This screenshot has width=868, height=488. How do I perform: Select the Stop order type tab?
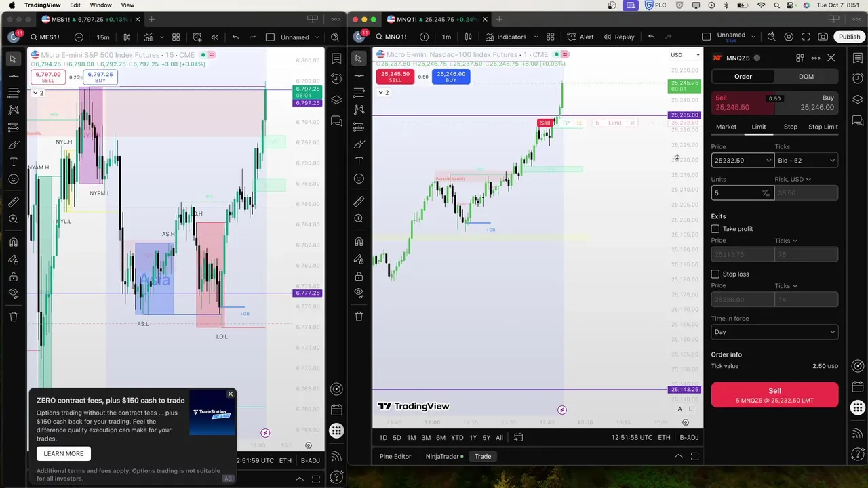click(791, 127)
